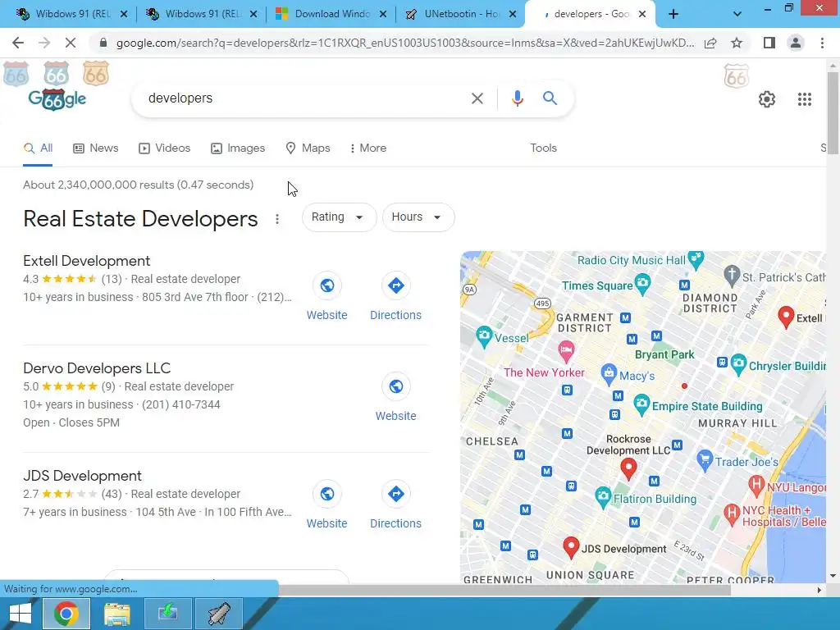Click the blue search magnifier icon
The width and height of the screenshot is (840, 630).
(550, 98)
